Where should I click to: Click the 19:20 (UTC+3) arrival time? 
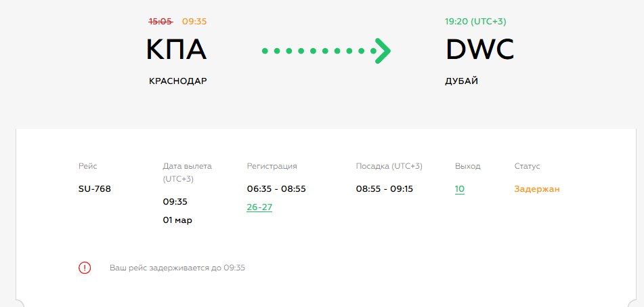tap(475, 22)
